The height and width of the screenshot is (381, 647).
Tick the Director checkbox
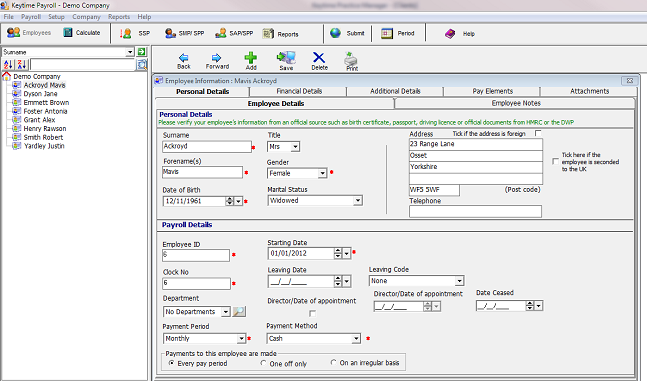click(312, 314)
